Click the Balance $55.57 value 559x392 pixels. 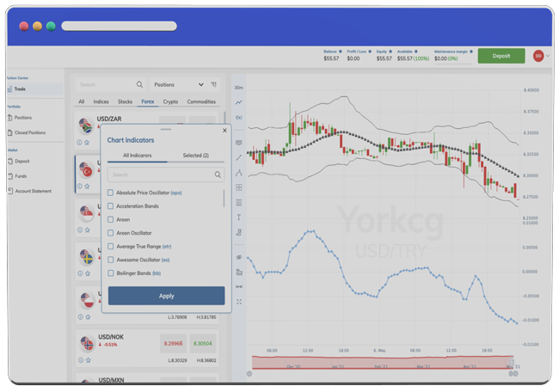[x=331, y=58]
